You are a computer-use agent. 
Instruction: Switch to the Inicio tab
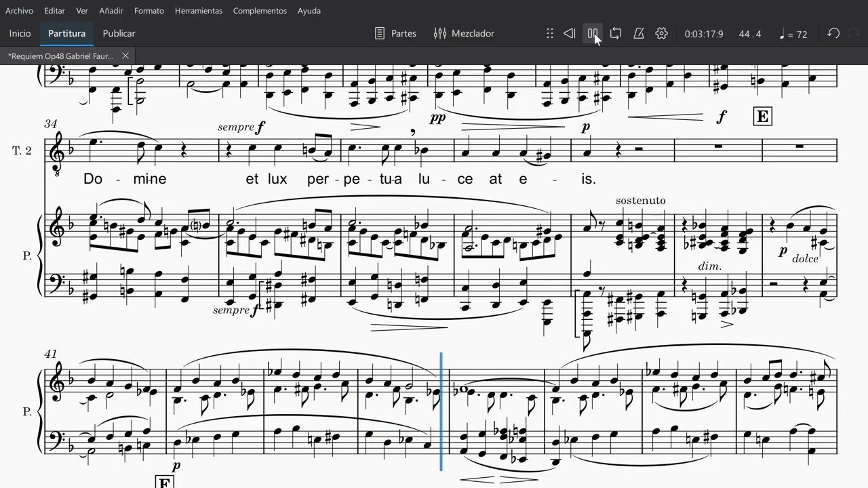pos(20,33)
